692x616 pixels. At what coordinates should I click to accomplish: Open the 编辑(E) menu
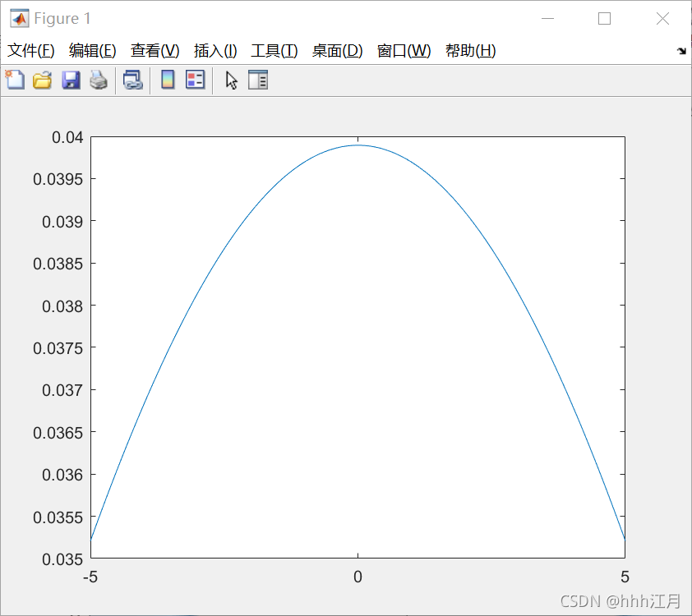tap(92, 50)
